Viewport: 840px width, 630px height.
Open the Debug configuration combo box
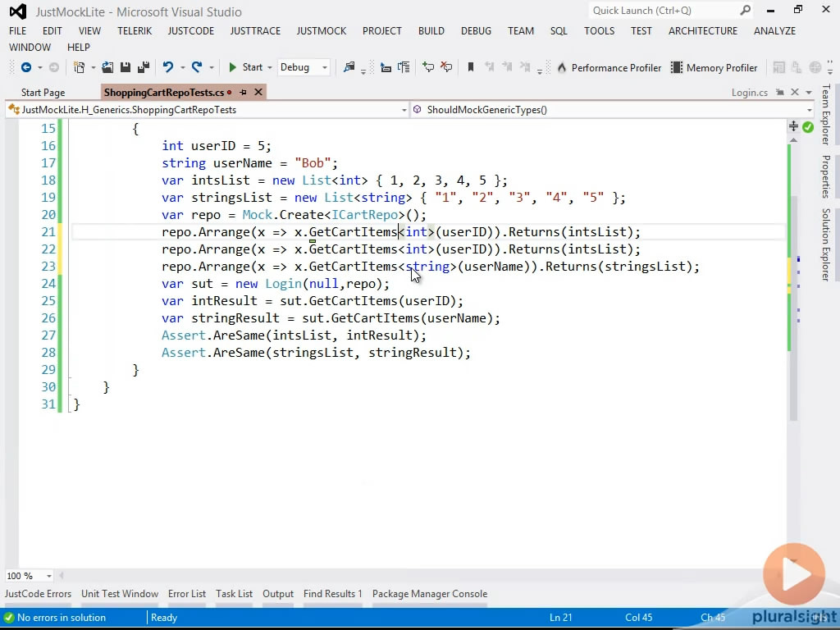(304, 67)
